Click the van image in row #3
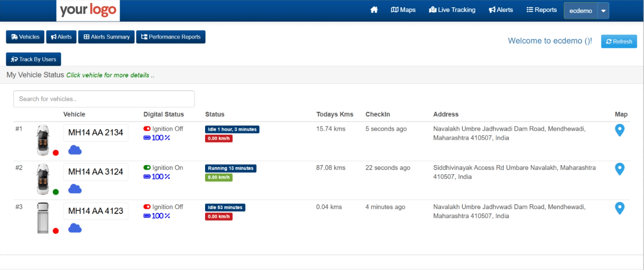The image size is (644, 270). (x=42, y=218)
